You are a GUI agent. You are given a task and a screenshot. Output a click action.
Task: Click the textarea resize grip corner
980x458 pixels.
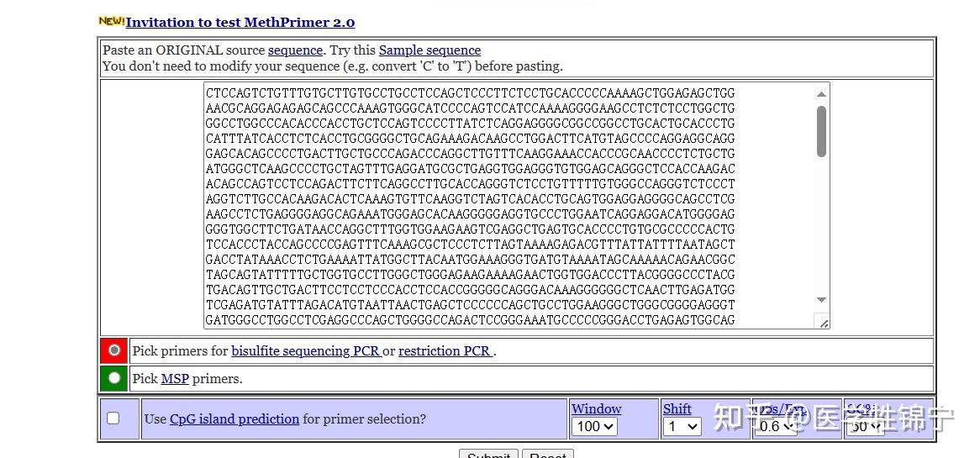[x=823, y=323]
